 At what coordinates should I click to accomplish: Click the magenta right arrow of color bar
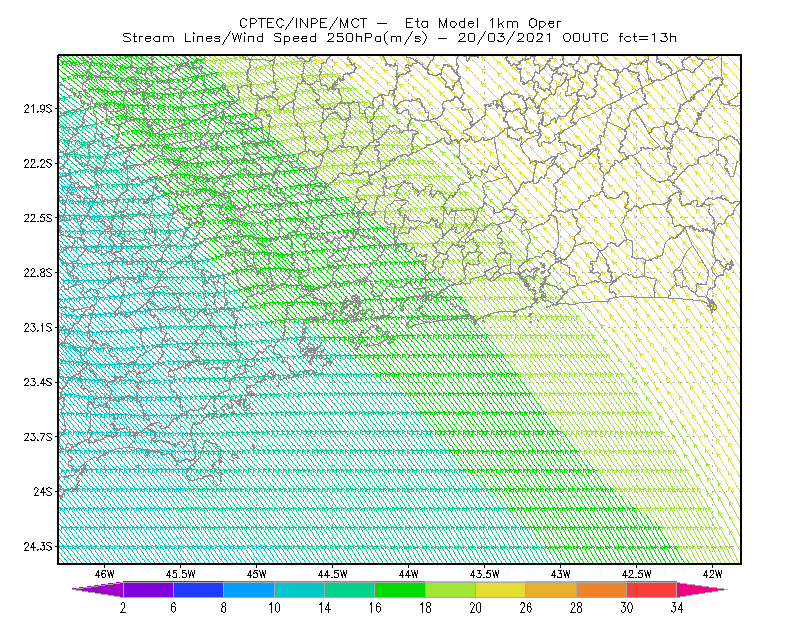(702, 589)
